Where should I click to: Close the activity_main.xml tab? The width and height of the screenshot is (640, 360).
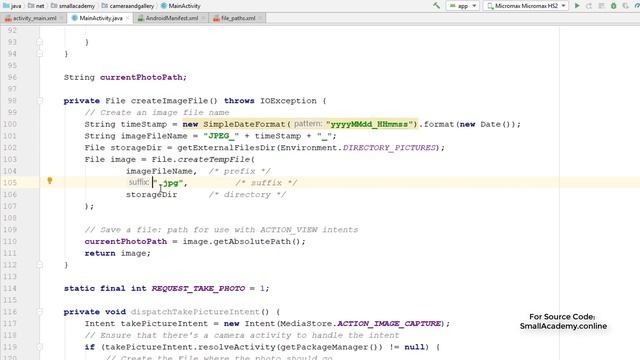coord(61,18)
